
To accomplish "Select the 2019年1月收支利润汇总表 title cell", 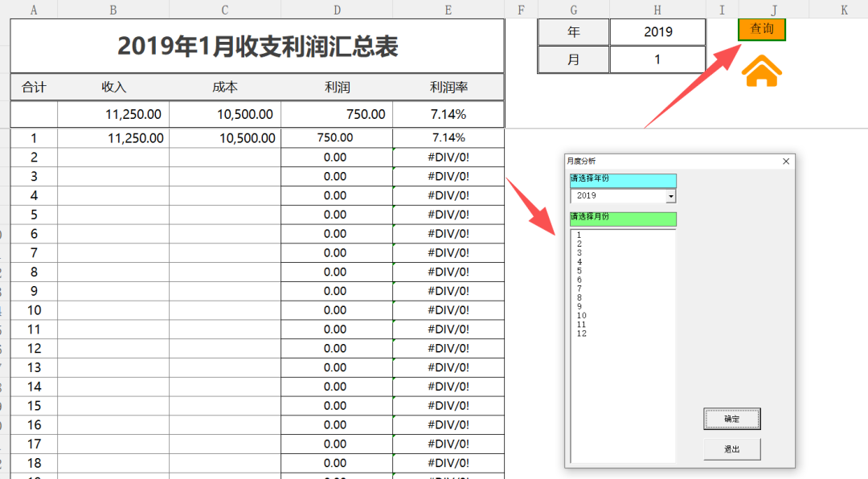I will click(x=257, y=46).
